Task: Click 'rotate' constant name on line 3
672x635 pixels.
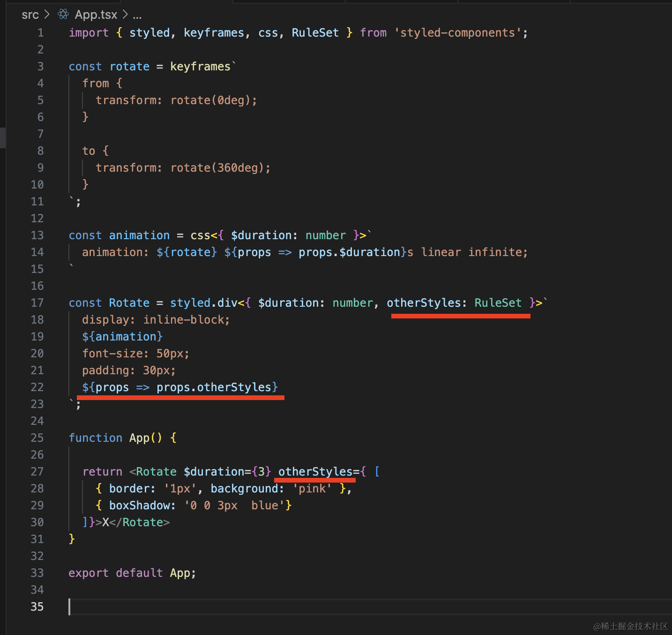Action: tap(129, 67)
